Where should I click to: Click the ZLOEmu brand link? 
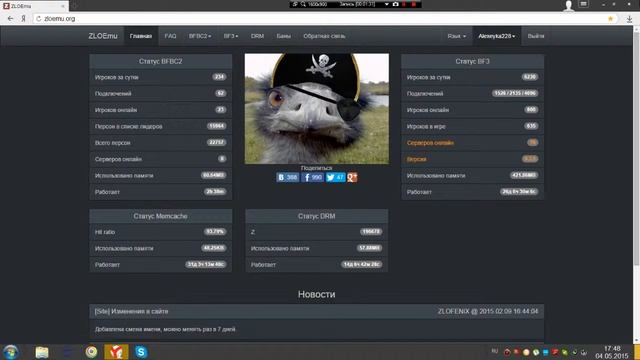tap(103, 36)
